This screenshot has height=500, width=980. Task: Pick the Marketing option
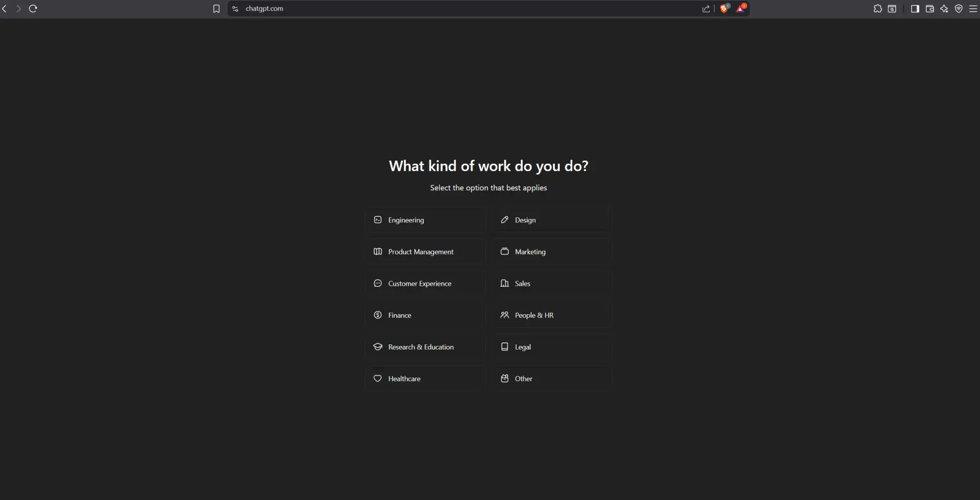(552, 252)
